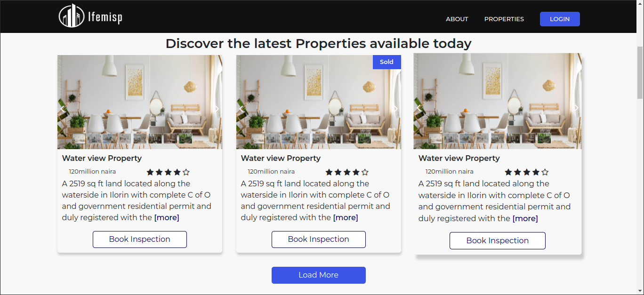The image size is (644, 295).
Task: Click the first star on third card's rating
Action: coord(508,172)
